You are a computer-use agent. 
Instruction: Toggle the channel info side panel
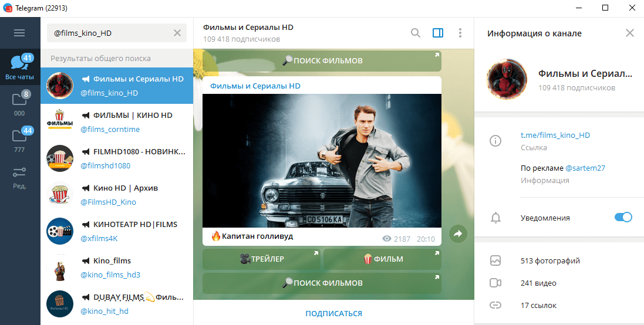pos(437,33)
